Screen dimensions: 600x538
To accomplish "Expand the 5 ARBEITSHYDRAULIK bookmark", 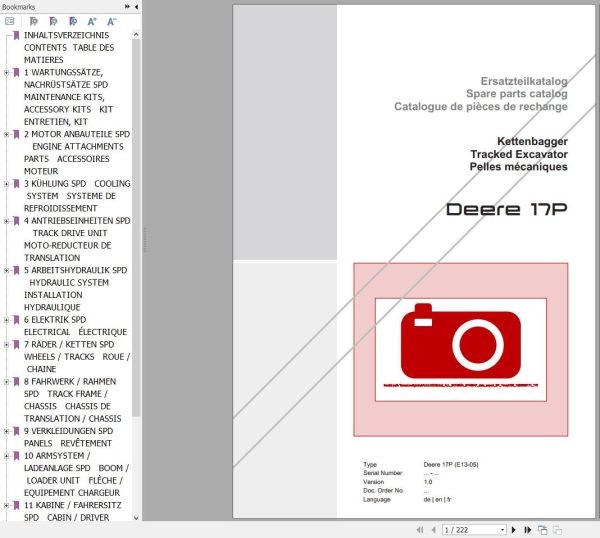I will 6,270.
